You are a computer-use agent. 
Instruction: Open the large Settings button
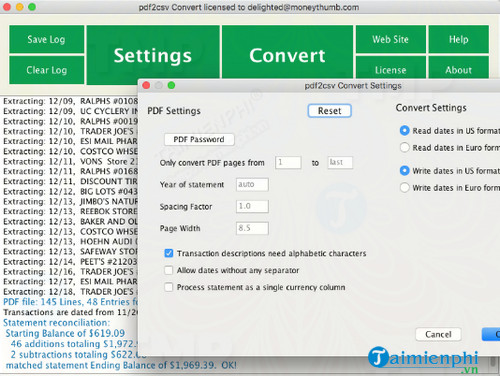(153, 55)
